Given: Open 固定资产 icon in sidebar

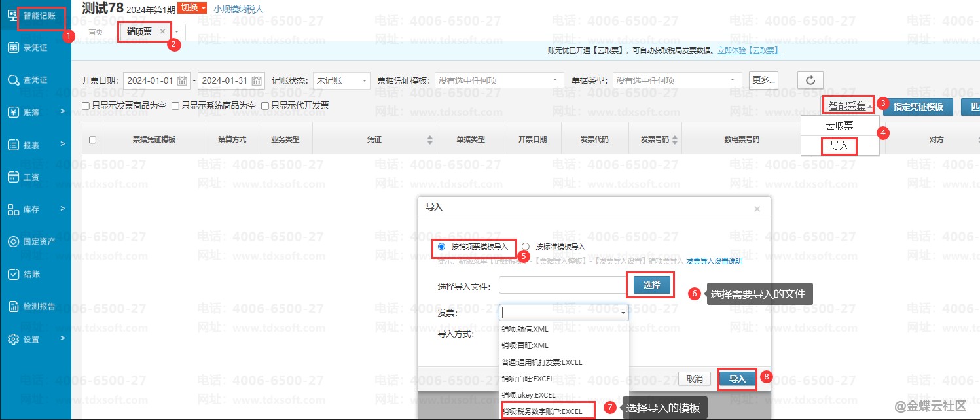Looking at the screenshot, I should tap(13, 241).
